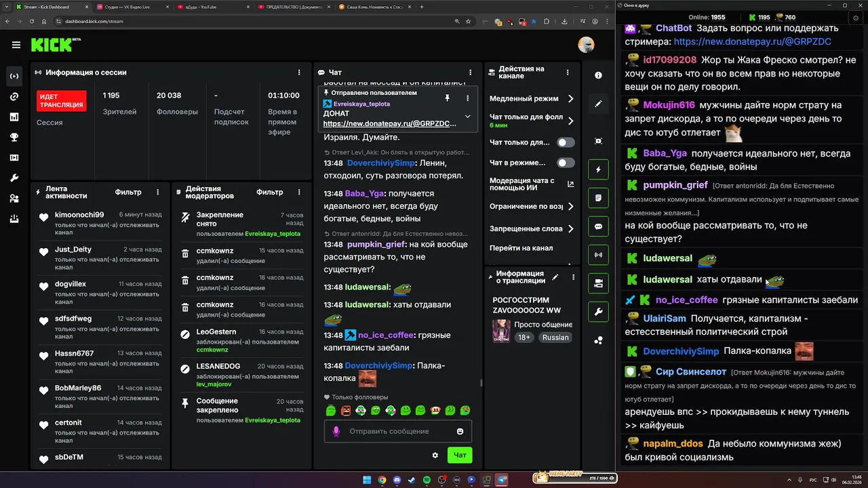Screen dimensions: 868x488
Task: Switch to the 'ПРЕДАТЕЛЬСТВО' YouTube tab
Action: (293, 7)
